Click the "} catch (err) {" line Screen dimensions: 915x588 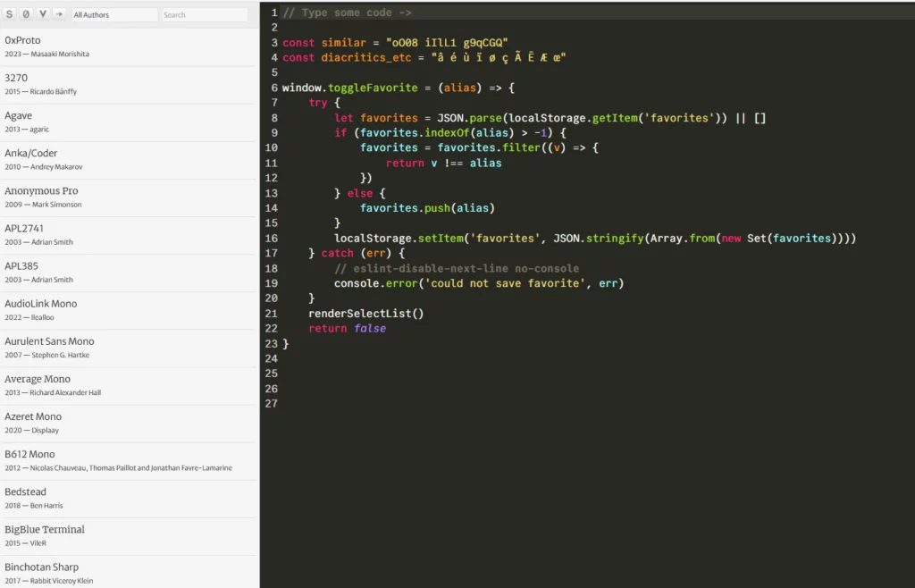357,253
